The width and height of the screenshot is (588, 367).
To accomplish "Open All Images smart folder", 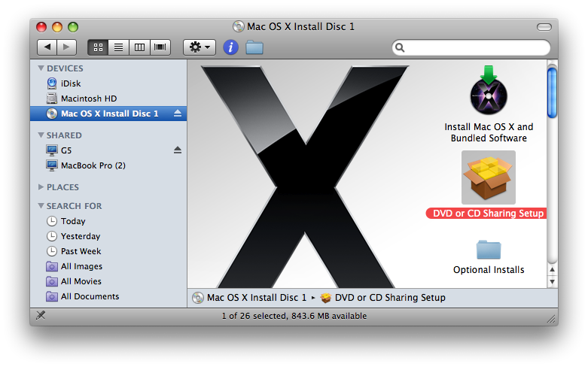I will pos(108,266).
